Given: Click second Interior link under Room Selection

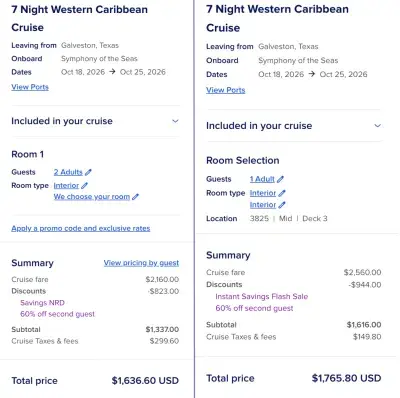Looking at the screenshot, I should click(263, 205).
